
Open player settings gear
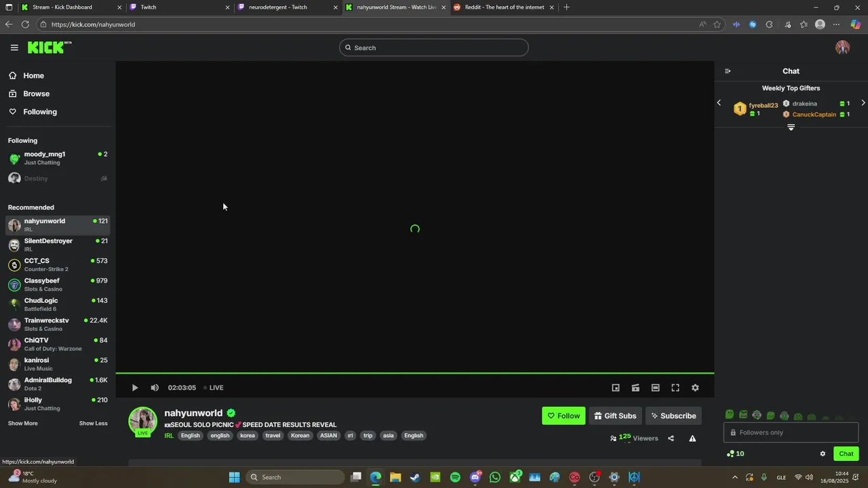tap(695, 388)
